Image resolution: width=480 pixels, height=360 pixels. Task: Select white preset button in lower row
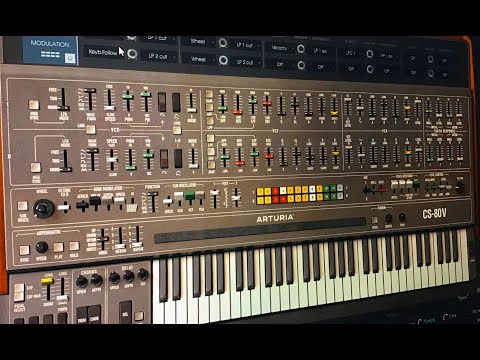click(312, 197)
